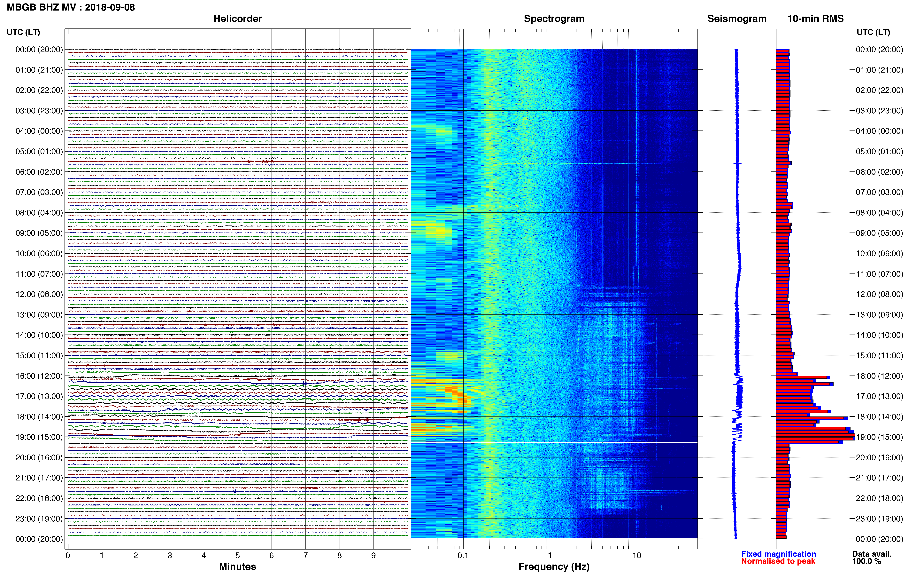Viewport: 924px width, 578px height.
Task: Click left axis time label '08:00 (04:00)'
Action: tap(39, 213)
